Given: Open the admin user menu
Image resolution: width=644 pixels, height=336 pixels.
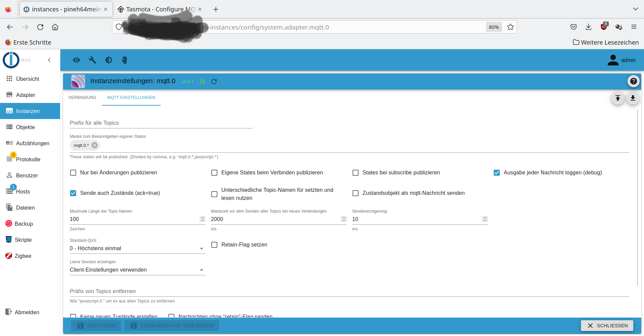Looking at the screenshot, I should pos(622,60).
